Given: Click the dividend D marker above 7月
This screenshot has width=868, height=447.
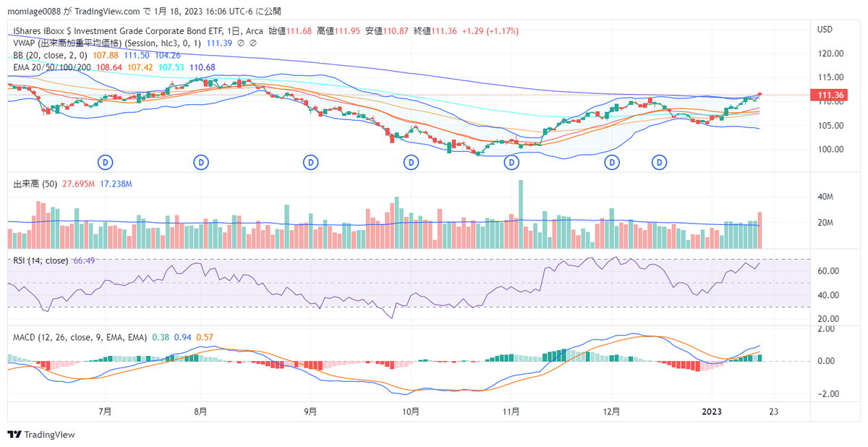Looking at the screenshot, I should (x=106, y=162).
